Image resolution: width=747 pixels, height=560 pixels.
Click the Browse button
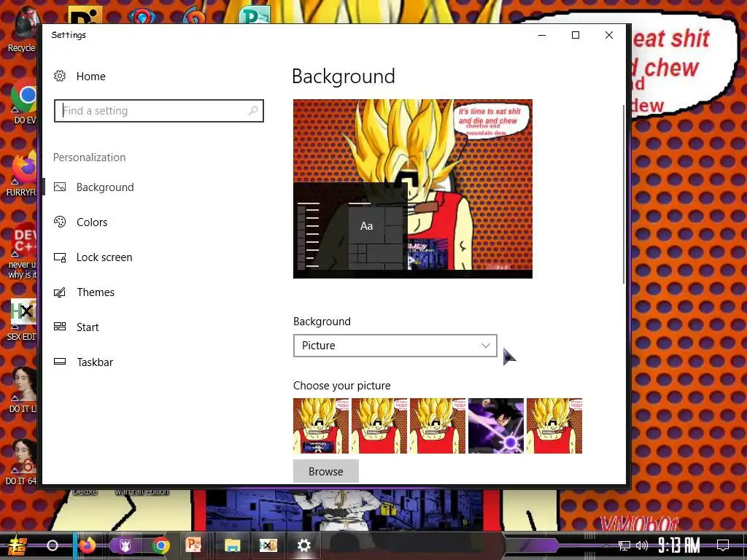click(326, 472)
